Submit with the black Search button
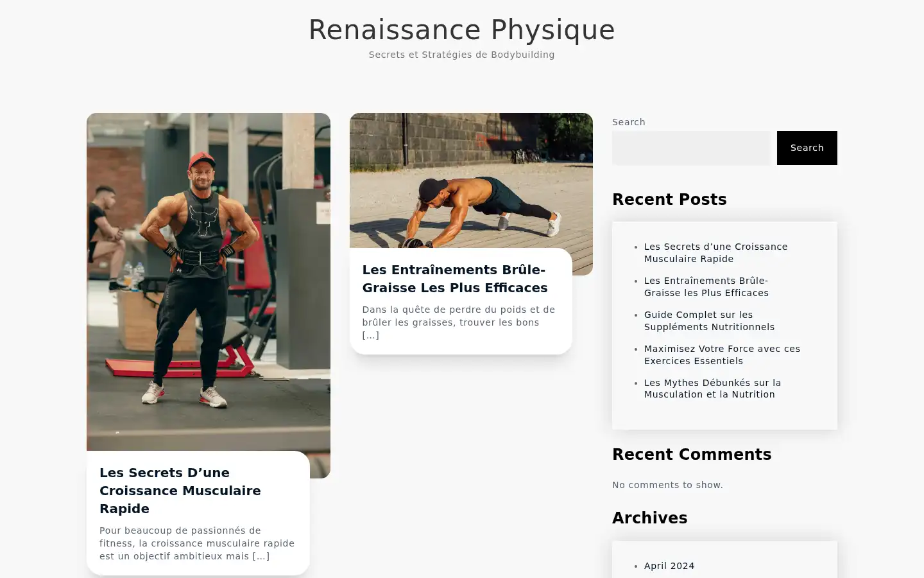This screenshot has height=578, width=924. pos(807,148)
